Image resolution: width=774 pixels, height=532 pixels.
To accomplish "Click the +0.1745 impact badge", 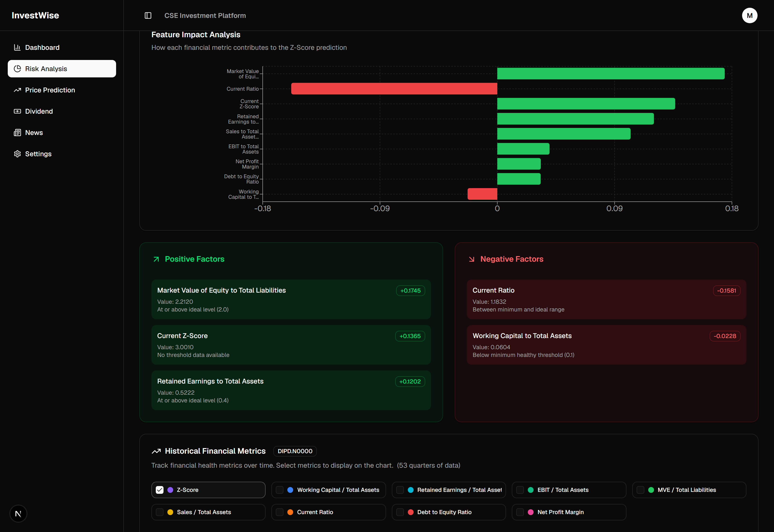I will (410, 291).
